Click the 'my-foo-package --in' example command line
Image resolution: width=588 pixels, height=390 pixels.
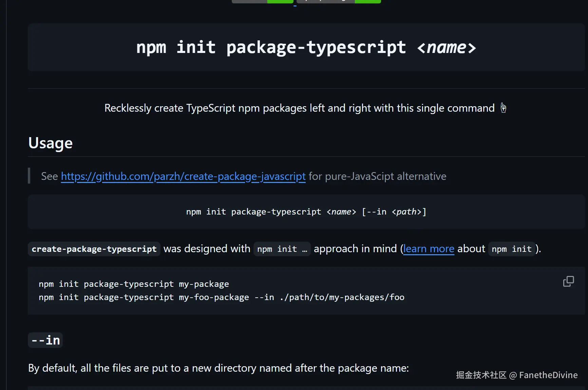point(222,297)
